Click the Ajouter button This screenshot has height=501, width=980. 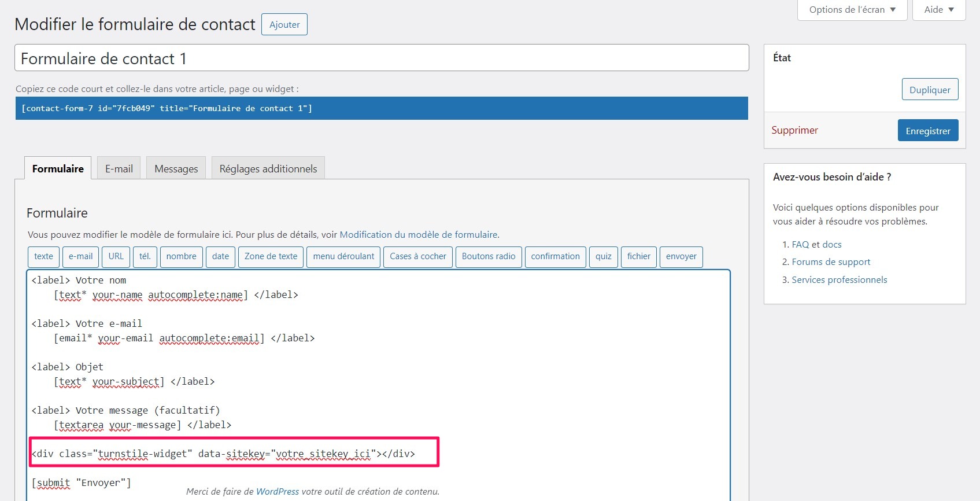pos(284,24)
